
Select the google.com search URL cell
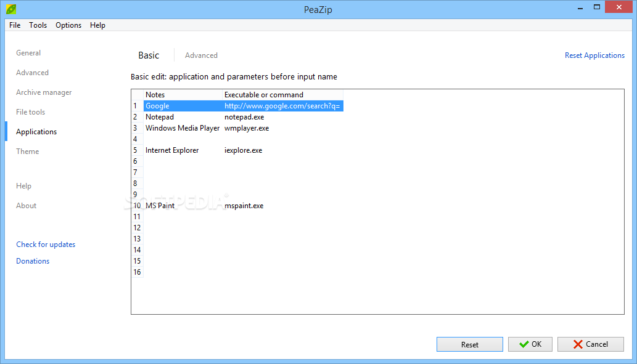click(x=283, y=106)
